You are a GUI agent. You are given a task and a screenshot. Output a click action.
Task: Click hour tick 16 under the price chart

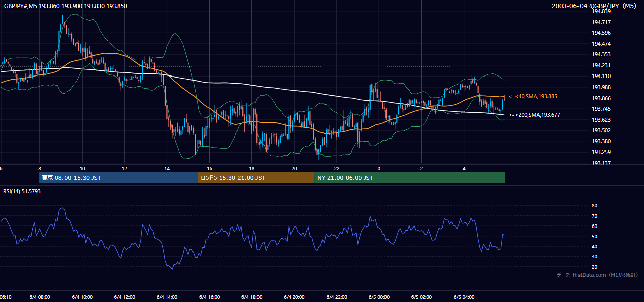210,169
